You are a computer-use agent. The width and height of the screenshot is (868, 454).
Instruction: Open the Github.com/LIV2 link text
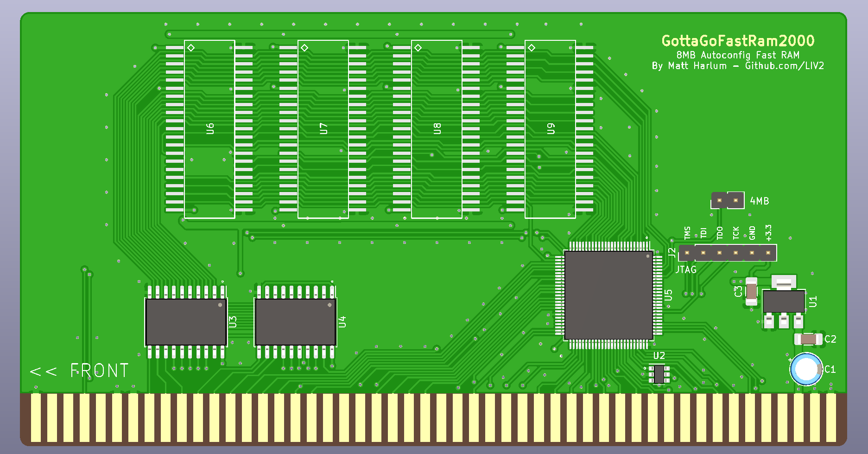tap(785, 66)
